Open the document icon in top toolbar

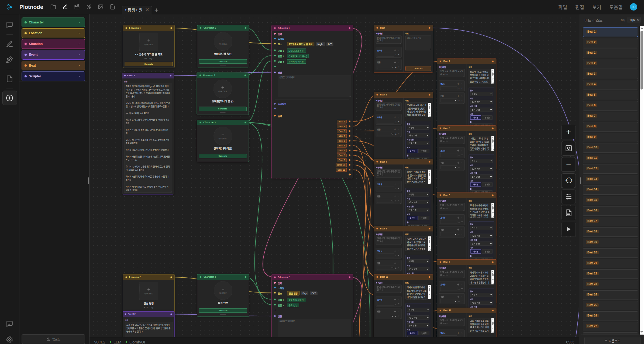112,7
